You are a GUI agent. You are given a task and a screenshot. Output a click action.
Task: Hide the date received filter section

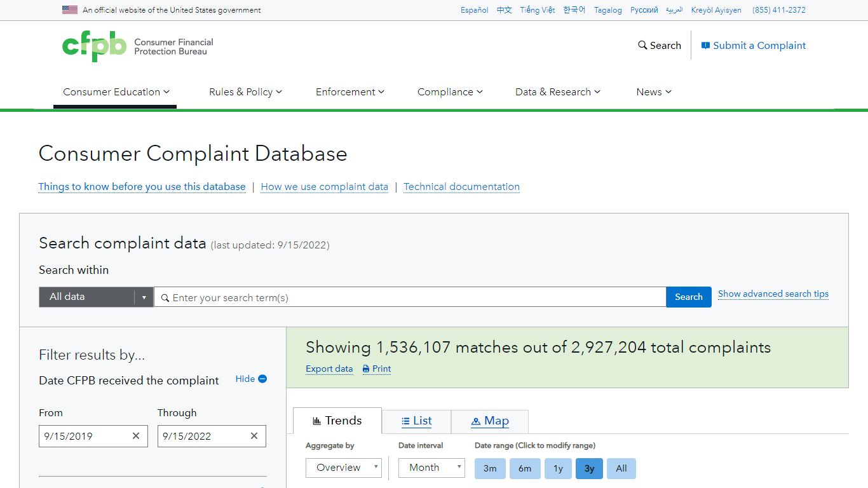(x=251, y=379)
